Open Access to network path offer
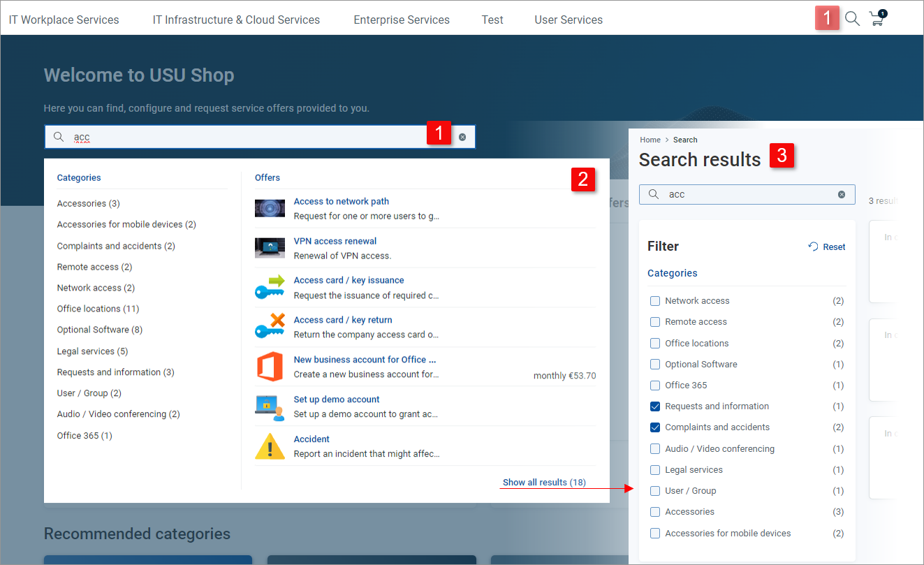The height and width of the screenshot is (565, 924). tap(341, 201)
